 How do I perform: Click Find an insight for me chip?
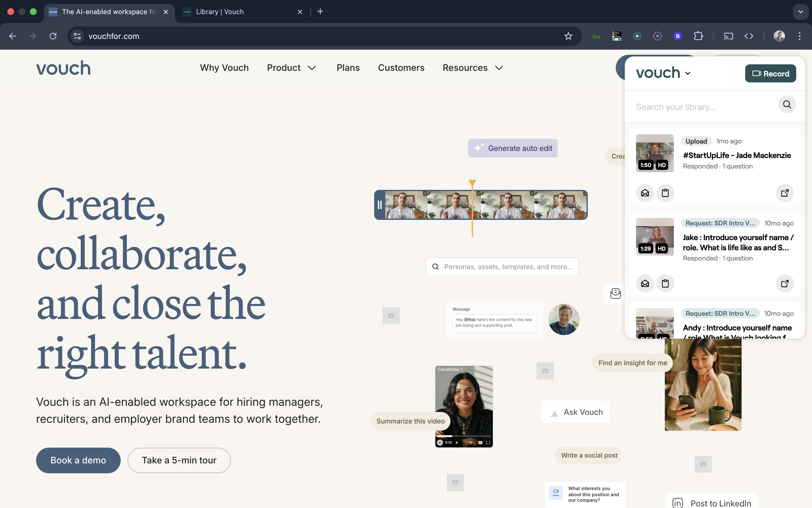[x=632, y=363]
